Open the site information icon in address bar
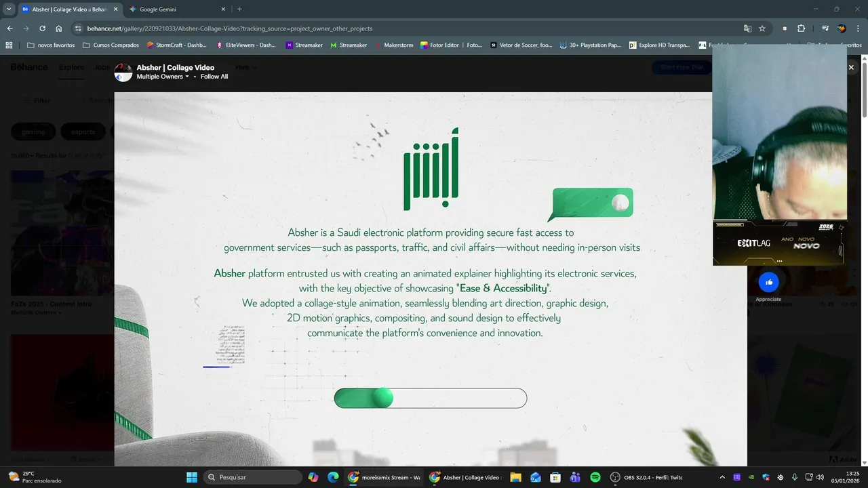 tap(78, 28)
